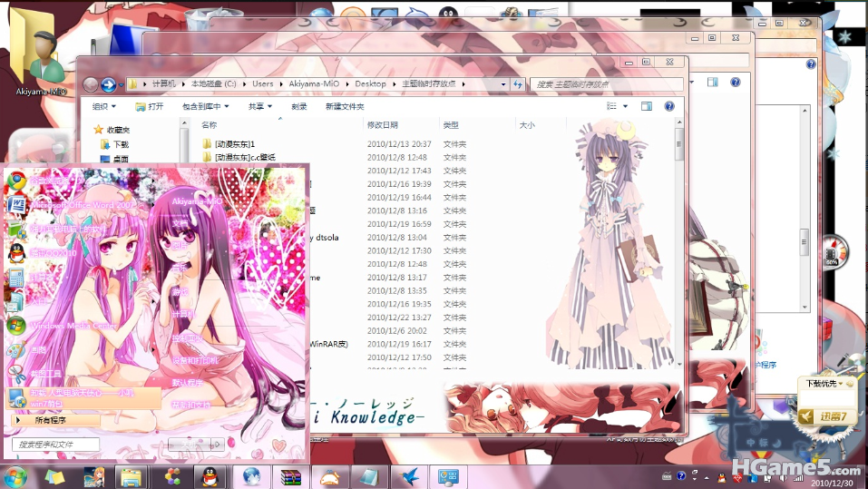Launch Microsoft Office Word 2007 from Start menu
The height and width of the screenshot is (489, 868).
point(82,205)
